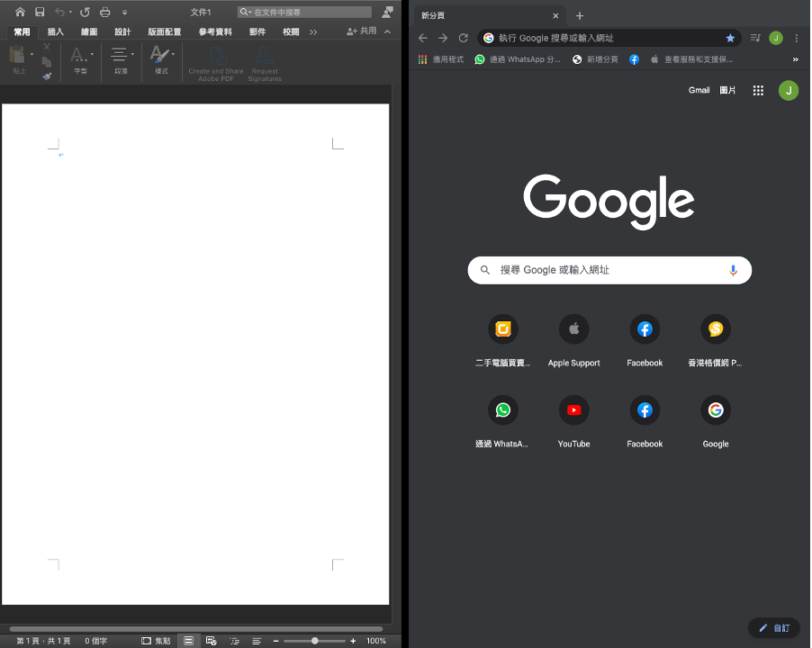Open Word user account icon
This screenshot has height=648, width=812.
click(387, 12)
